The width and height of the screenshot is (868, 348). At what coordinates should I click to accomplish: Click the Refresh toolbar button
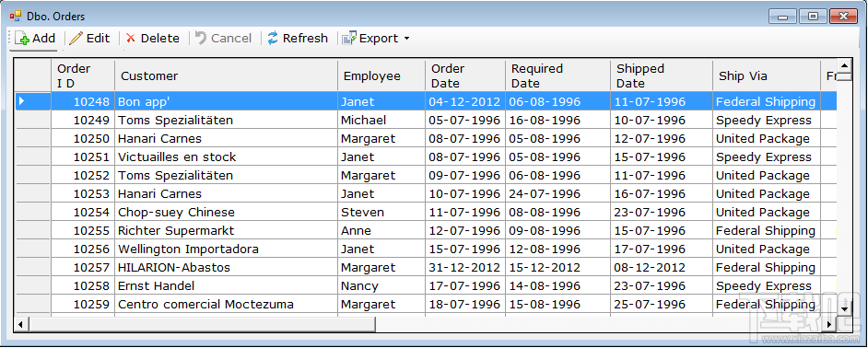298,38
